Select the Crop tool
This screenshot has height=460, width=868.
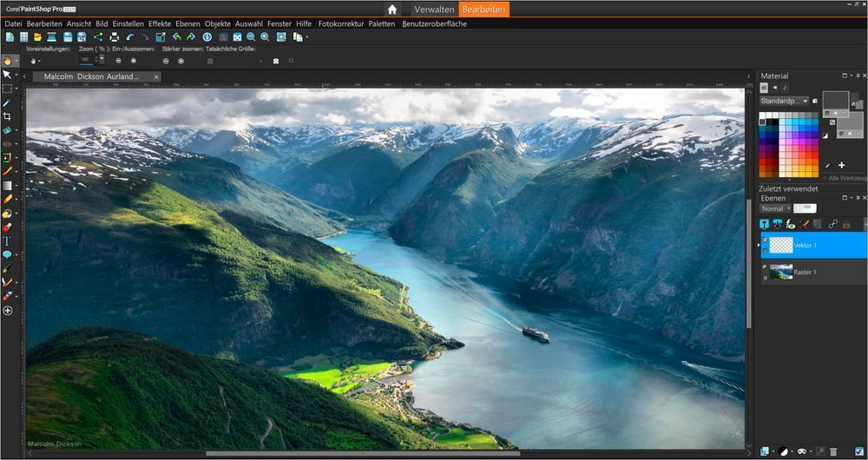pyautogui.click(x=7, y=116)
